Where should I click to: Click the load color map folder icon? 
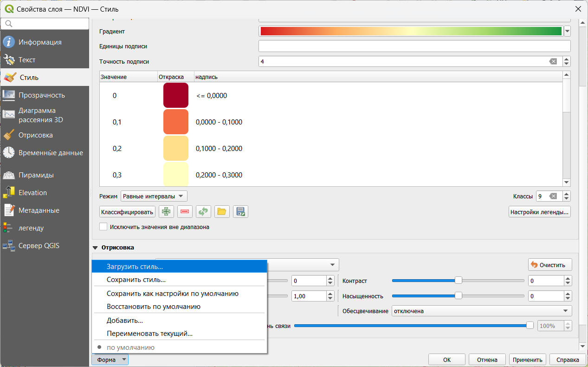pos(222,212)
